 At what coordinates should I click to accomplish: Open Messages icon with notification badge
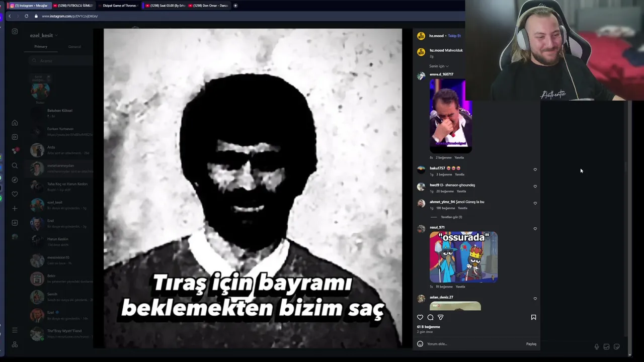pos(15,151)
